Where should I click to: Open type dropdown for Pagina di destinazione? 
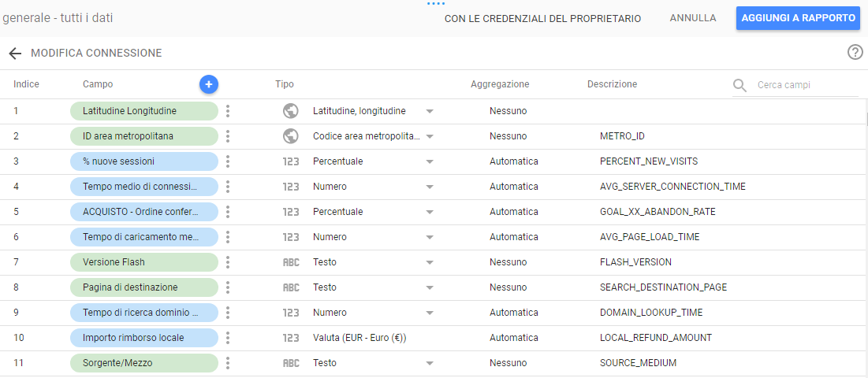click(x=430, y=287)
